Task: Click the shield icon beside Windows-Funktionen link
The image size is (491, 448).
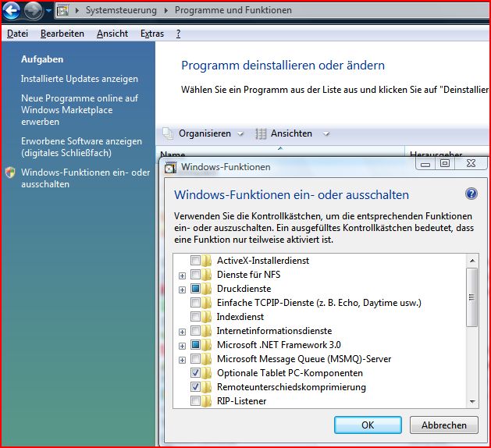Action: [x=10, y=172]
